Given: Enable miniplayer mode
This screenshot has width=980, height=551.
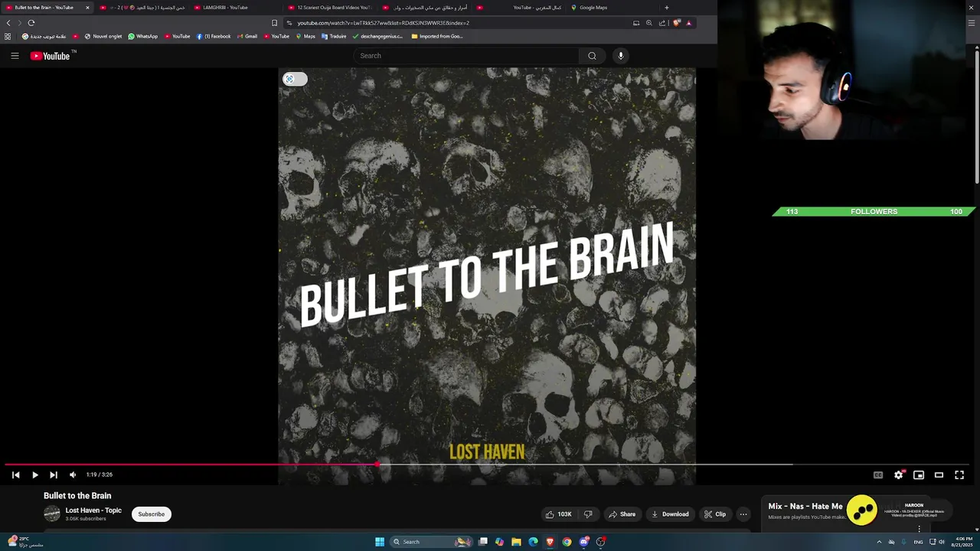Looking at the screenshot, I should [919, 474].
